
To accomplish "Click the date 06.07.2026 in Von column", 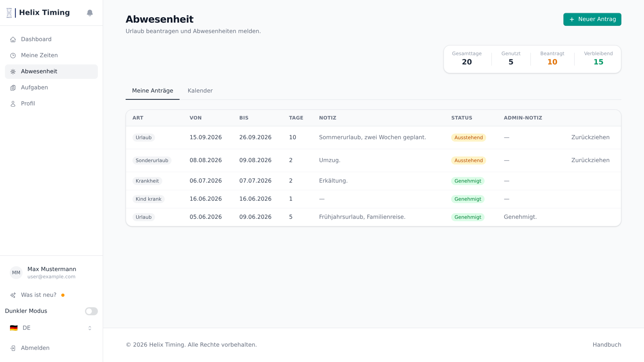I will pyautogui.click(x=206, y=181).
